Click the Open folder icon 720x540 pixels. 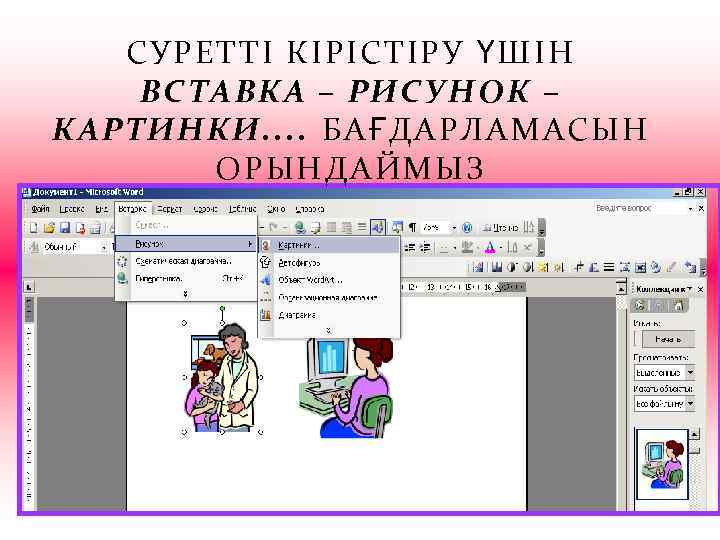click(49, 227)
